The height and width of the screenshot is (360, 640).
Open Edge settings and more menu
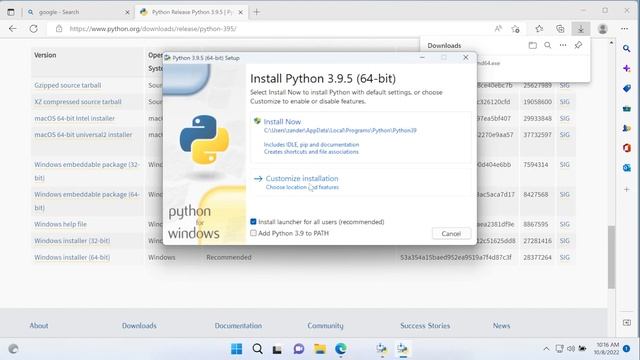point(624,29)
